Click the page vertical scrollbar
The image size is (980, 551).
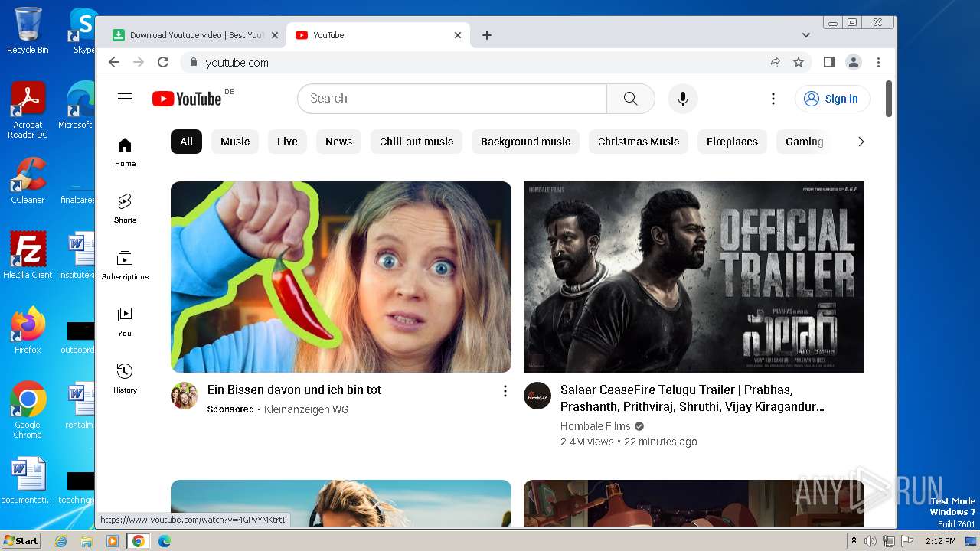tap(889, 99)
